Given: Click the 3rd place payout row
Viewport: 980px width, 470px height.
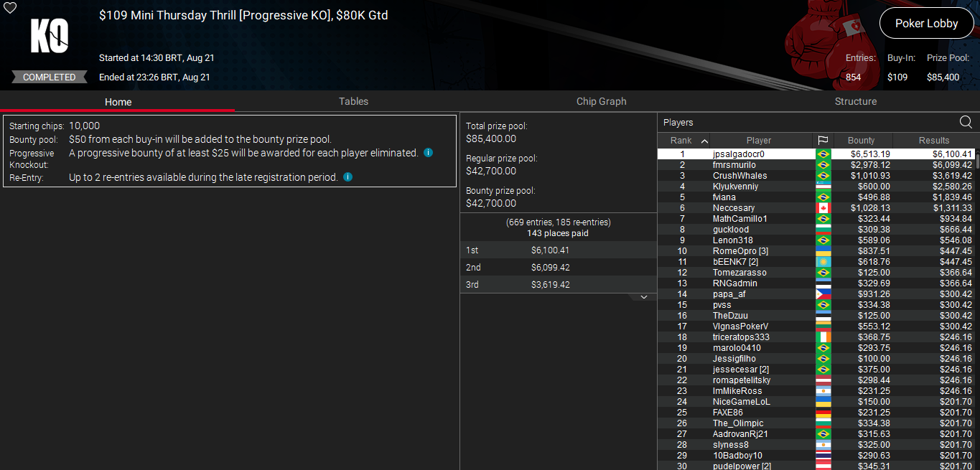Looking at the screenshot, I should point(559,284).
